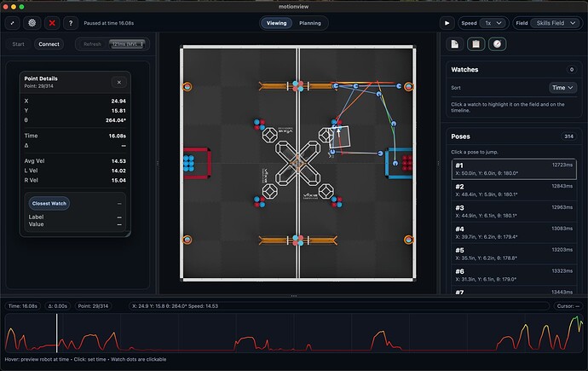The image size is (588, 371).
Task: Click the Watches count badge showing 0
Action: (x=572, y=69)
